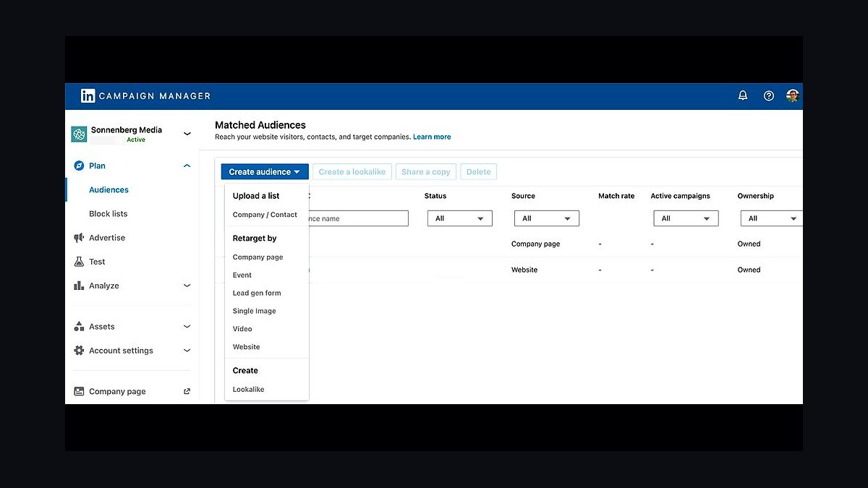The height and width of the screenshot is (488, 868).
Task: Click the Delete button
Action: pos(479,172)
